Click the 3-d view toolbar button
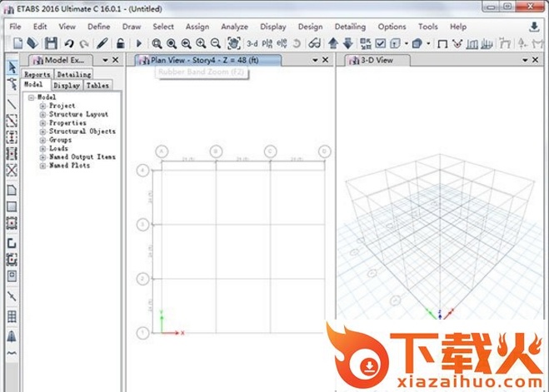The height and width of the screenshot is (392, 549). click(252, 43)
